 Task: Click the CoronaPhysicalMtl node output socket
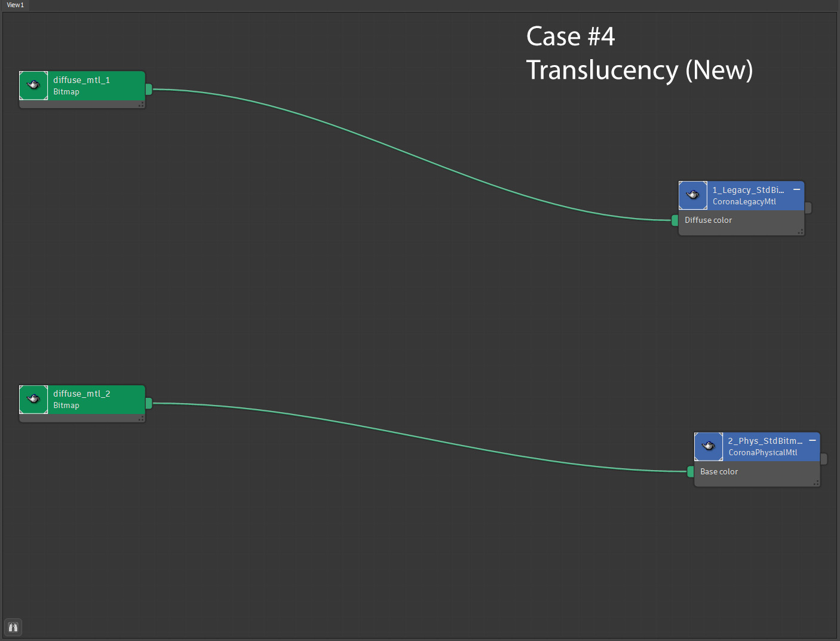click(824, 459)
